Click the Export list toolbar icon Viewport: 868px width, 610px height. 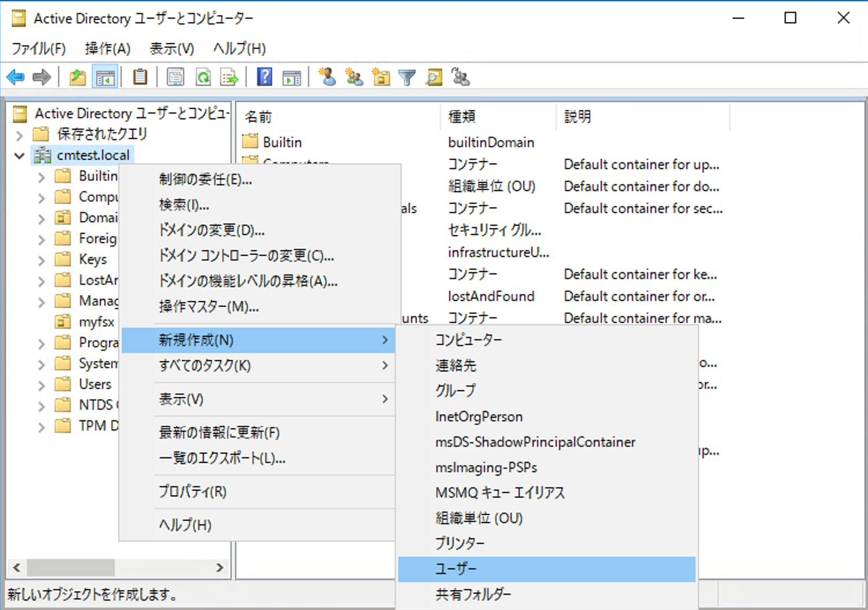click(x=230, y=77)
